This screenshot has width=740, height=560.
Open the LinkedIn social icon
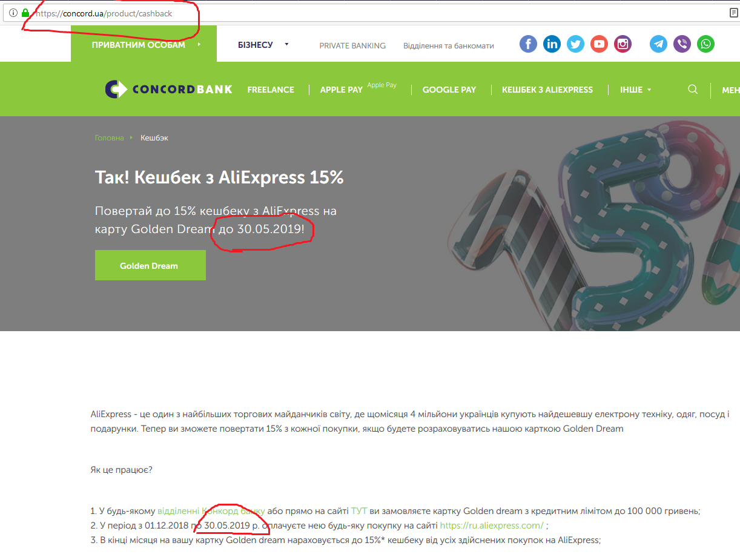click(552, 44)
